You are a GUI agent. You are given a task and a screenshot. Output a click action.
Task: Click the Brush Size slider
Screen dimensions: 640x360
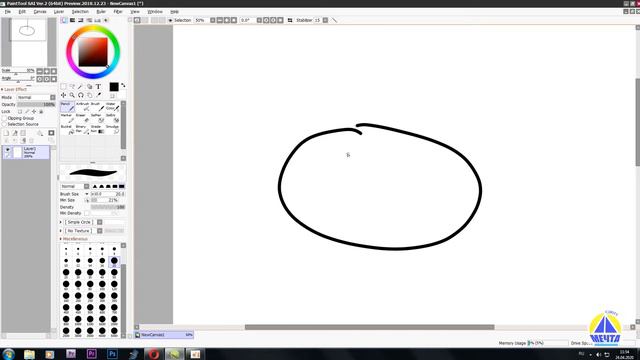107,194
